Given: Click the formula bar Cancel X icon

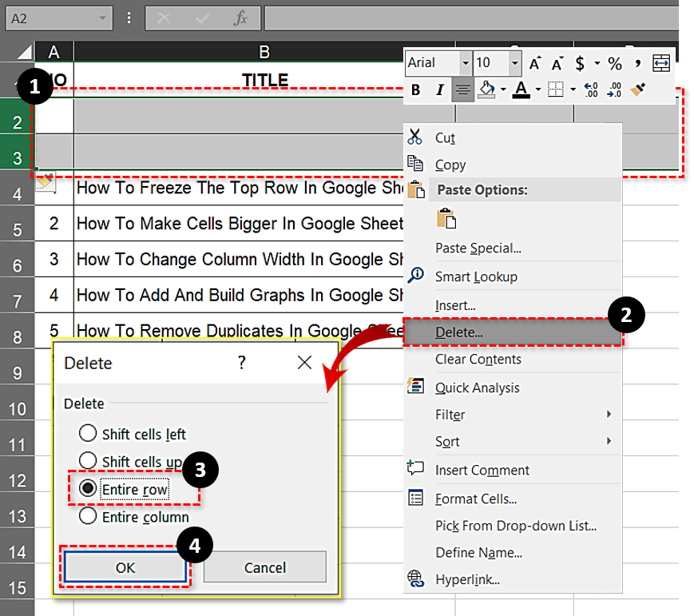Looking at the screenshot, I should [164, 18].
